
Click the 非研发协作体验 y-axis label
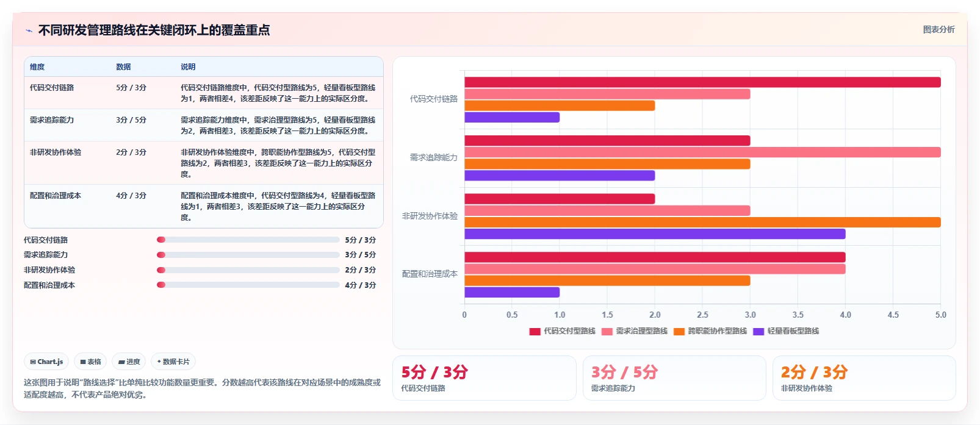coord(430,216)
